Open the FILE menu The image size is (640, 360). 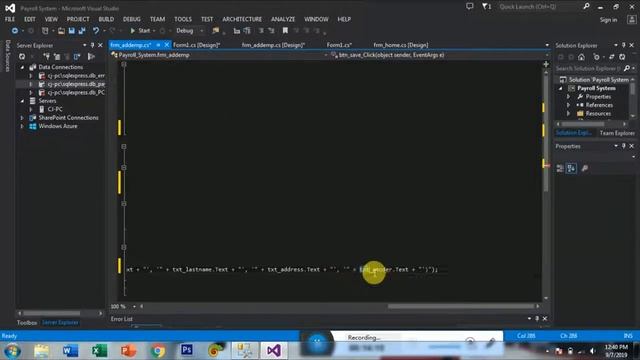point(10,19)
